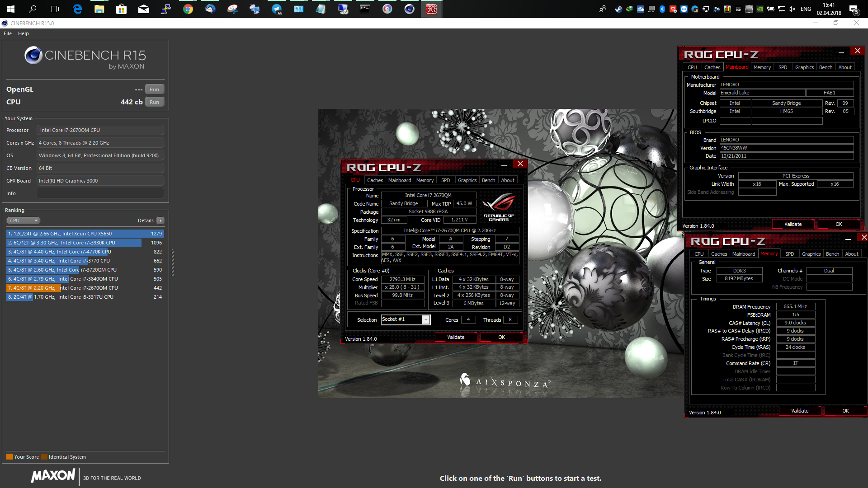Click the battery power tray icon
The height and width of the screenshot is (488, 868).
771,9
